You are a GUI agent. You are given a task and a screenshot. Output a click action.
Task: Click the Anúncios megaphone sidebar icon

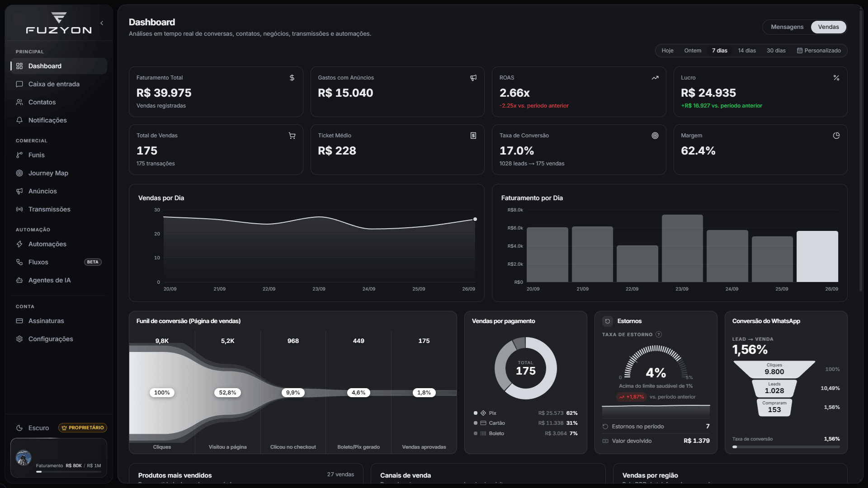tap(19, 191)
